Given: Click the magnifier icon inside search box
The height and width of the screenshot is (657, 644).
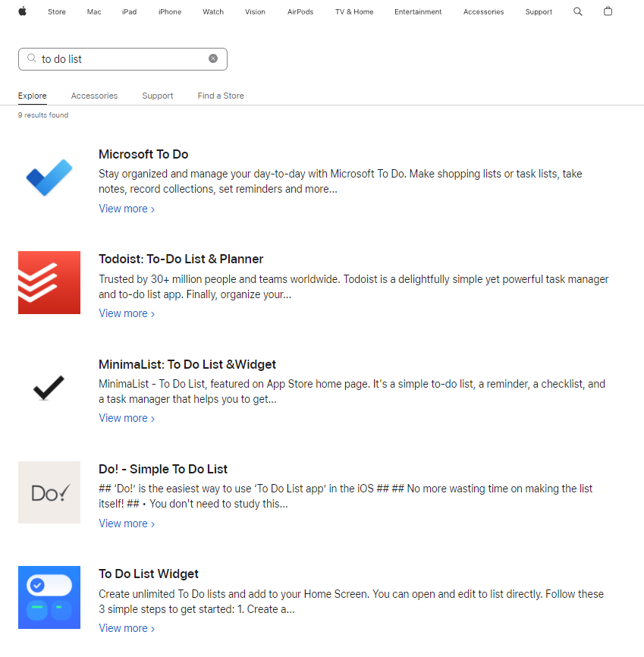Looking at the screenshot, I should (32, 58).
